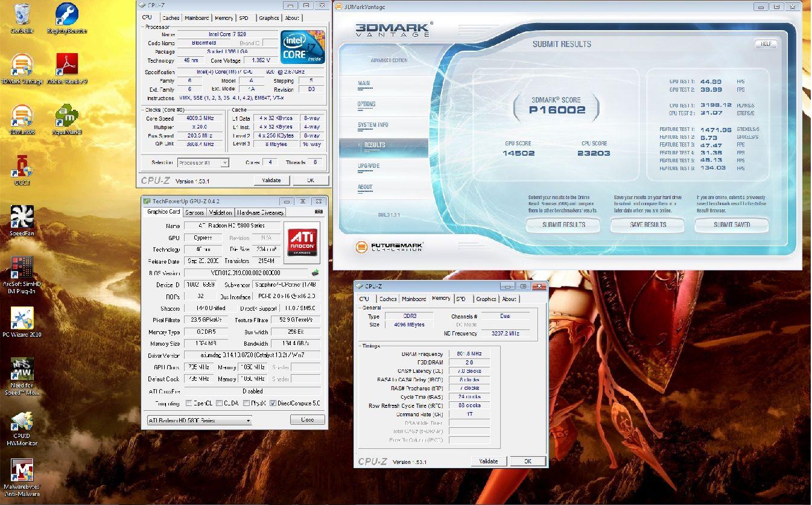The height and width of the screenshot is (505, 812).
Task: Click OK in top CPU-Z window
Action: [x=310, y=180]
